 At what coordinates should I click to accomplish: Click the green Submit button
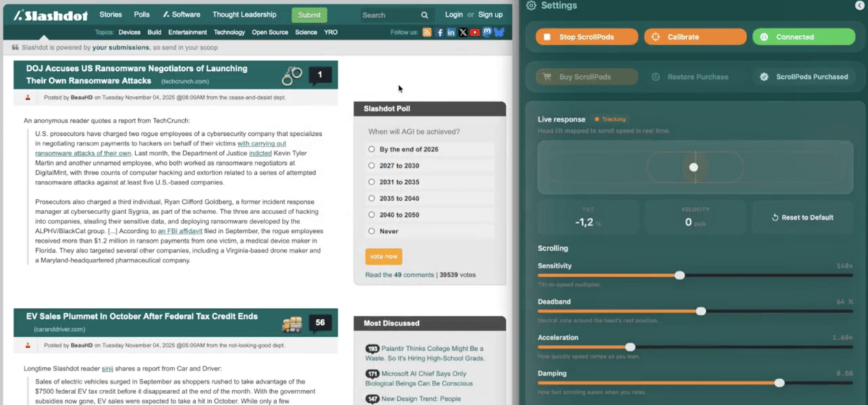click(310, 15)
